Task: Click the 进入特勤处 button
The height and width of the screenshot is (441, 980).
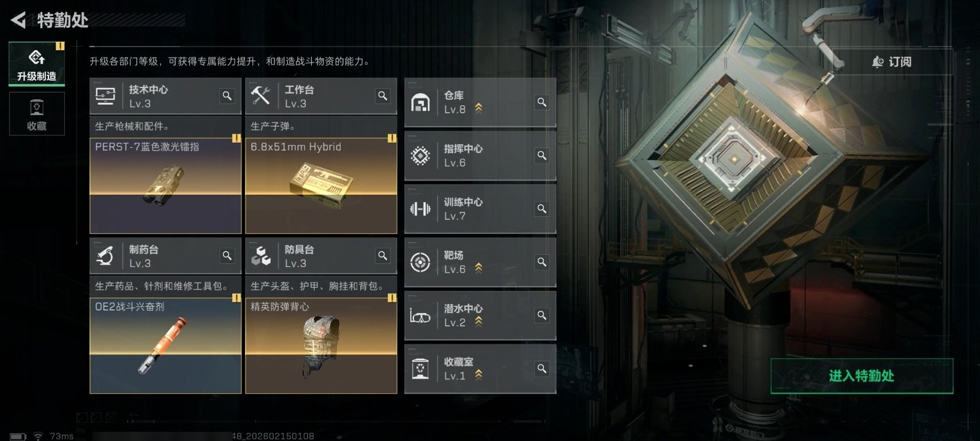Action: click(862, 375)
